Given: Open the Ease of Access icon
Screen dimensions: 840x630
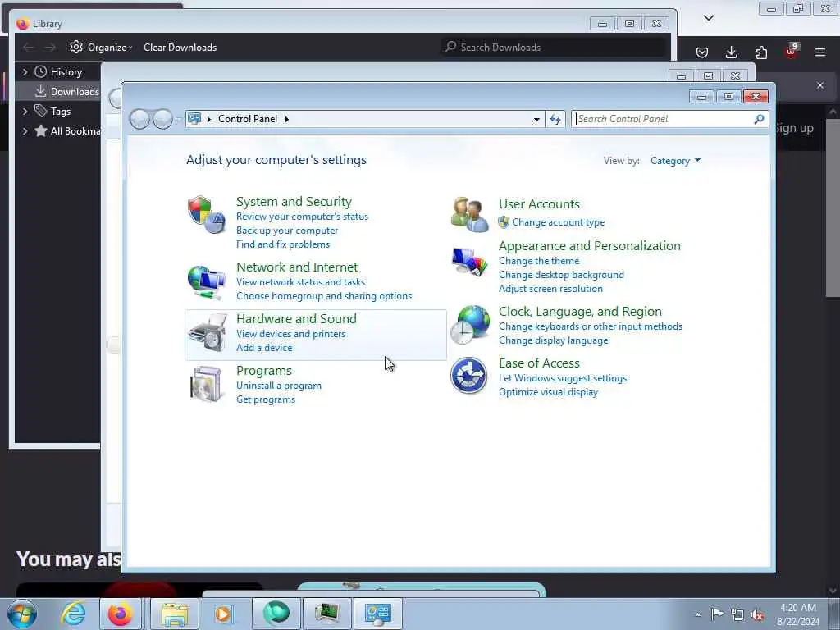Looking at the screenshot, I should 468,376.
